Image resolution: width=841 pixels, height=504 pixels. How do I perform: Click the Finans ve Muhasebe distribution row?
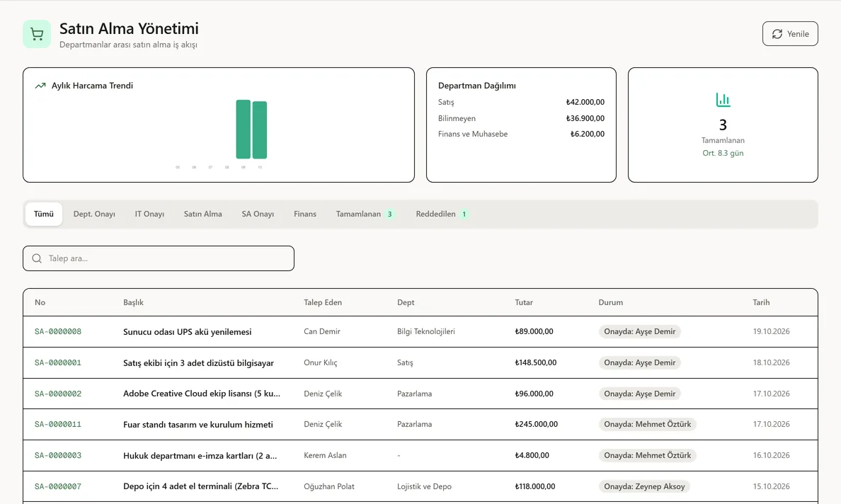521,134
